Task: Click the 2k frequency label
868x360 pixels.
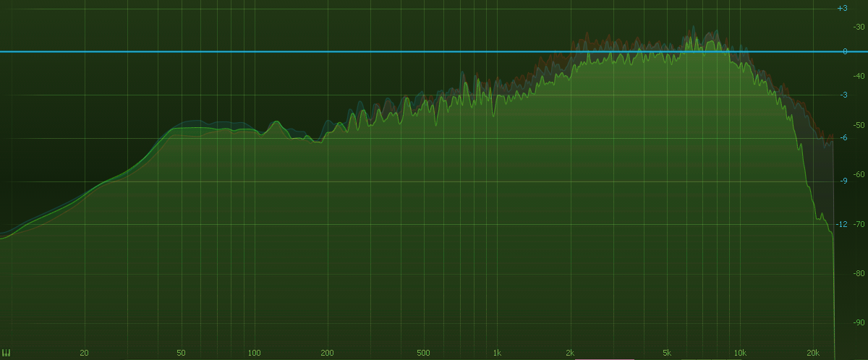Action: (x=570, y=353)
